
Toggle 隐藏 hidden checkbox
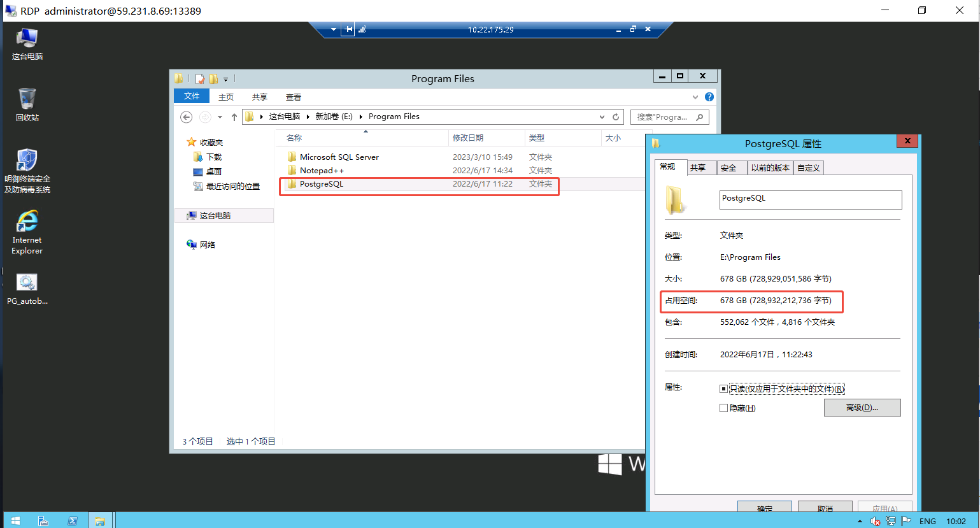723,408
